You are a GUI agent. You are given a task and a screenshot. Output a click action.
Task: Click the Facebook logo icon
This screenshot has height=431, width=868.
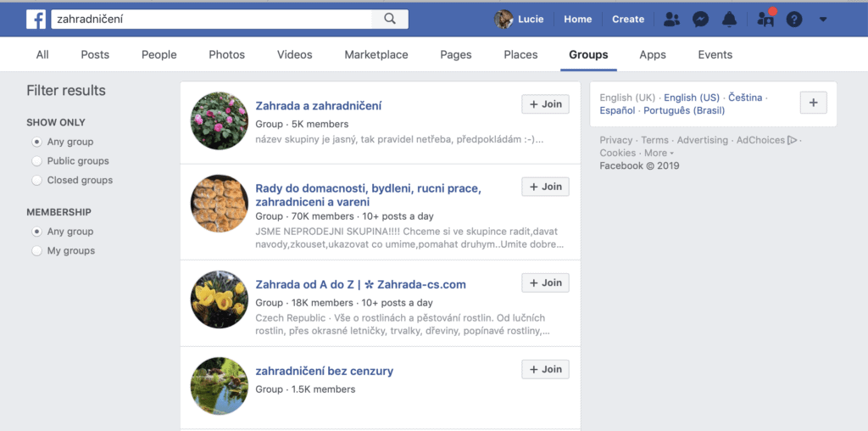point(36,19)
